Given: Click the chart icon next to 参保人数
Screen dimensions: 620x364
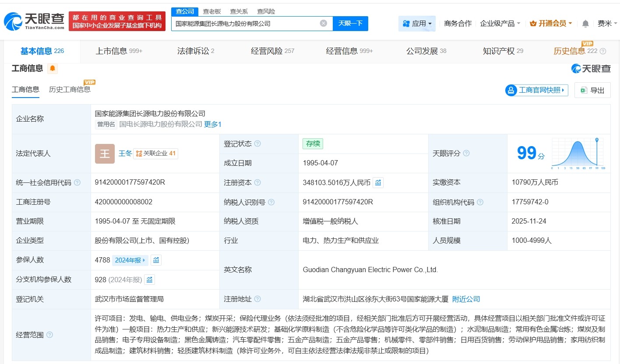Looking at the screenshot, I should click(x=156, y=260).
